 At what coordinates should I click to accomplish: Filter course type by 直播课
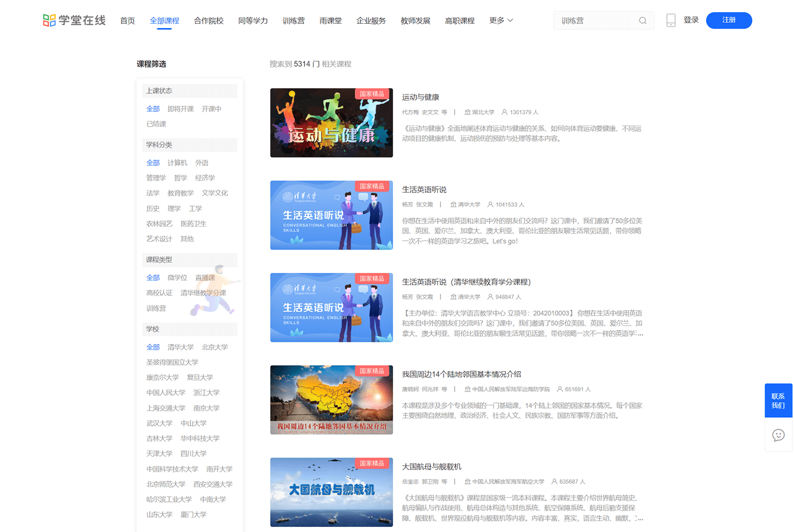click(x=205, y=277)
